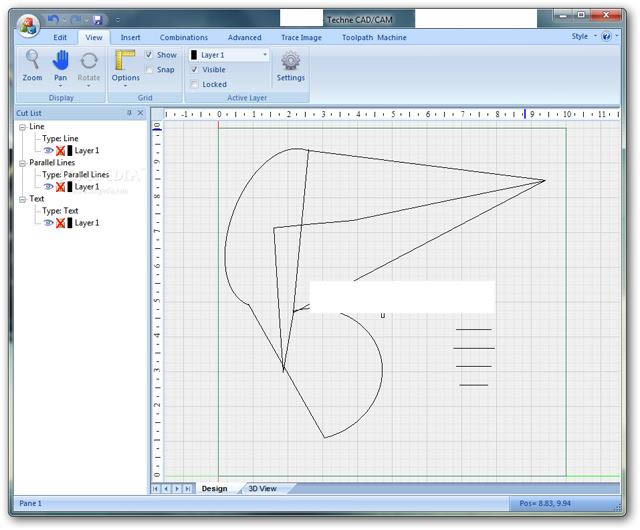
Task: Click the red X icon on the Line item
Action: click(x=60, y=150)
